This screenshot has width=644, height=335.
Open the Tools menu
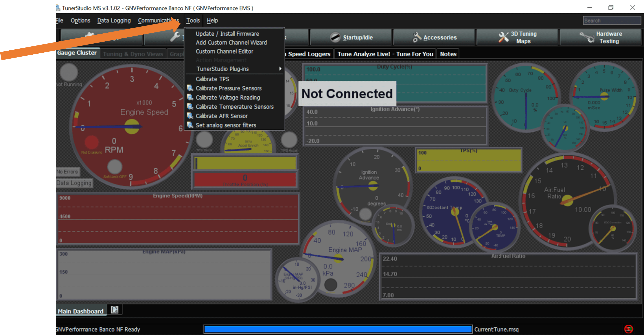tap(193, 21)
